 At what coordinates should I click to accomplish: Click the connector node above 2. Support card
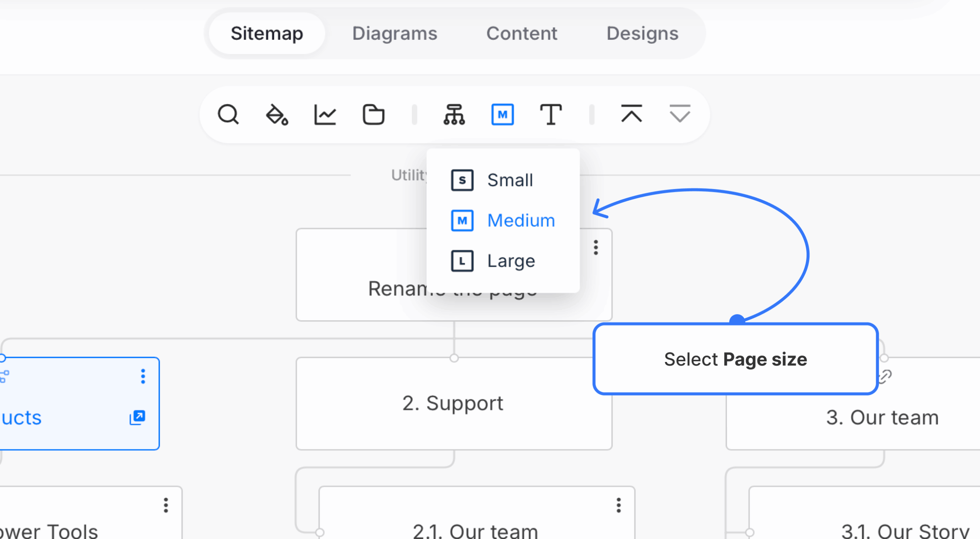454,358
